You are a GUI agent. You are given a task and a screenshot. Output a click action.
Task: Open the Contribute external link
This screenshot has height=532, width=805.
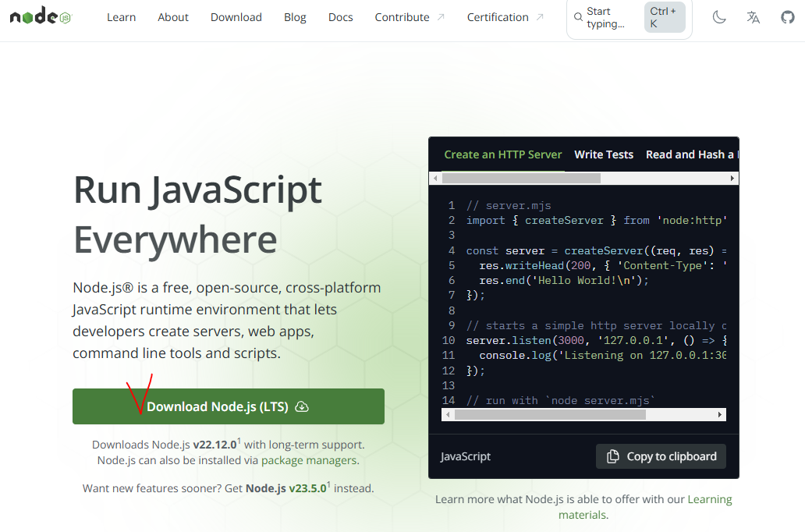pos(410,17)
